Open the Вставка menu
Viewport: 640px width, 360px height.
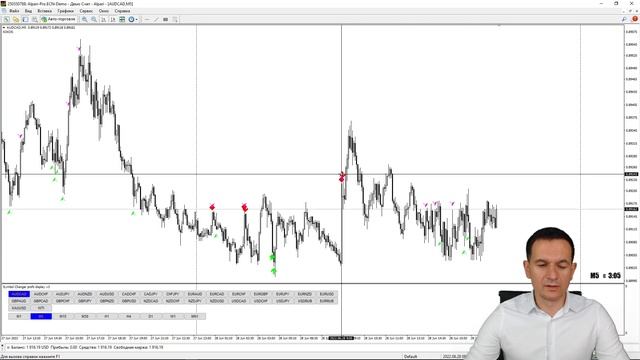click(44, 11)
